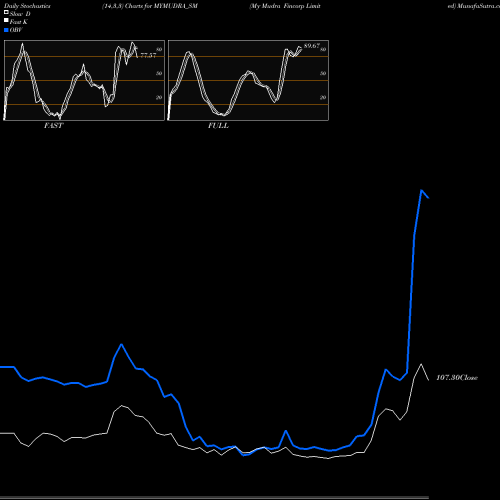
Task: Select the 'Daily Stochastics' title text
Action: (27, 6)
